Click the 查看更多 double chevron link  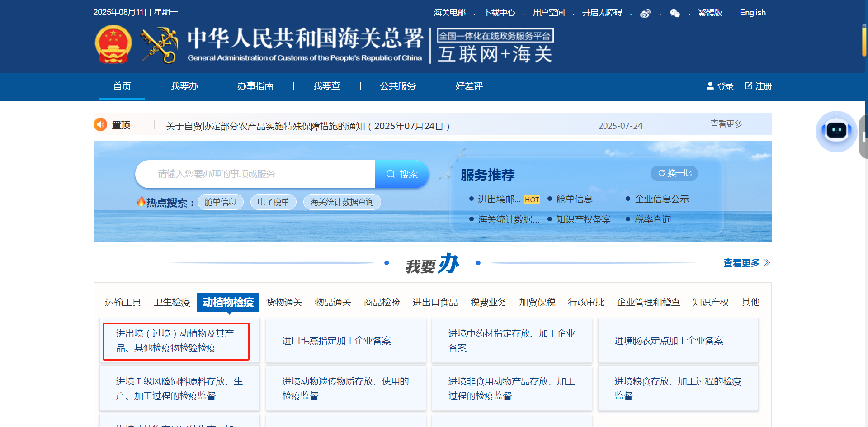tap(746, 263)
